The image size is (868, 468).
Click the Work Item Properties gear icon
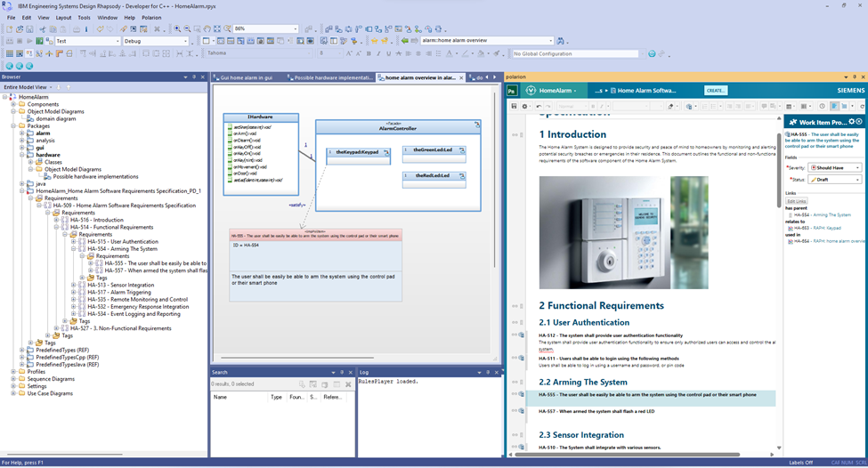tap(851, 122)
